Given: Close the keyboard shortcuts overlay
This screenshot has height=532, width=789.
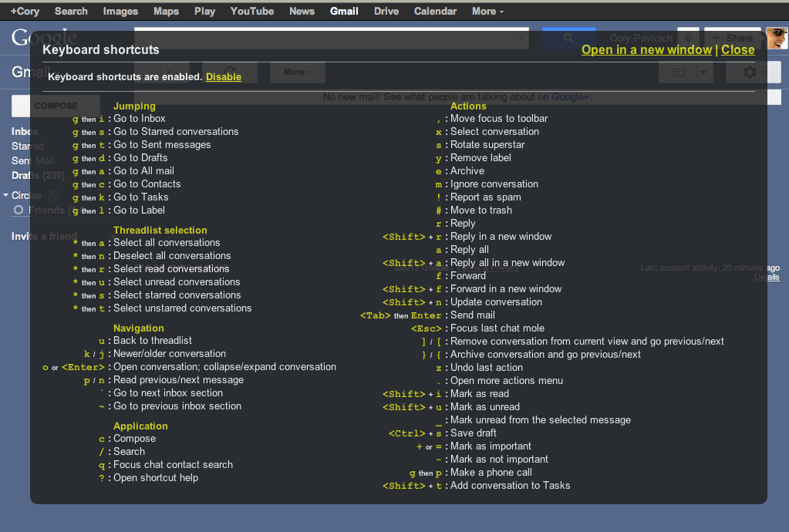Looking at the screenshot, I should [737, 50].
